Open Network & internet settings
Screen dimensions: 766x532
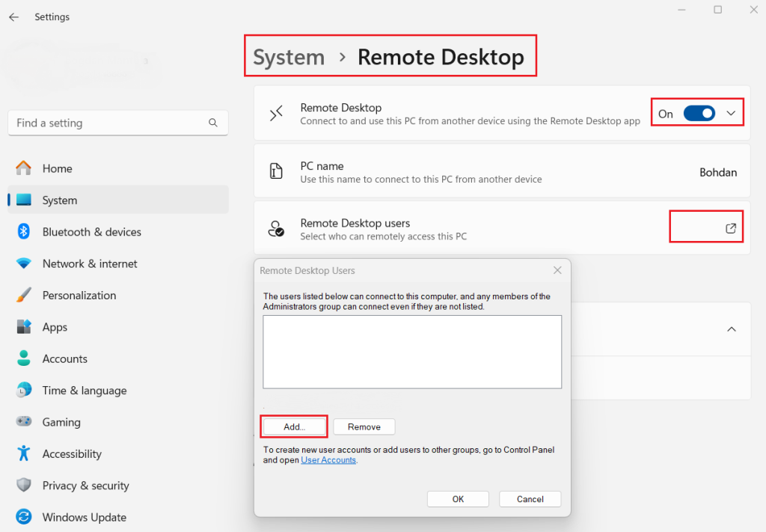click(x=89, y=263)
